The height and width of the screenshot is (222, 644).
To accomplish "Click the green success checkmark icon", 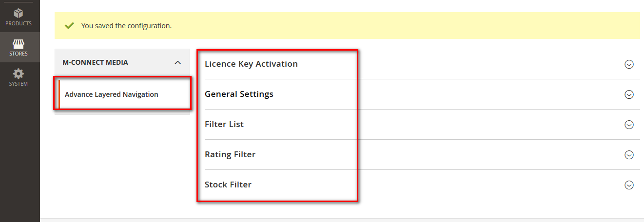I will point(70,25).
